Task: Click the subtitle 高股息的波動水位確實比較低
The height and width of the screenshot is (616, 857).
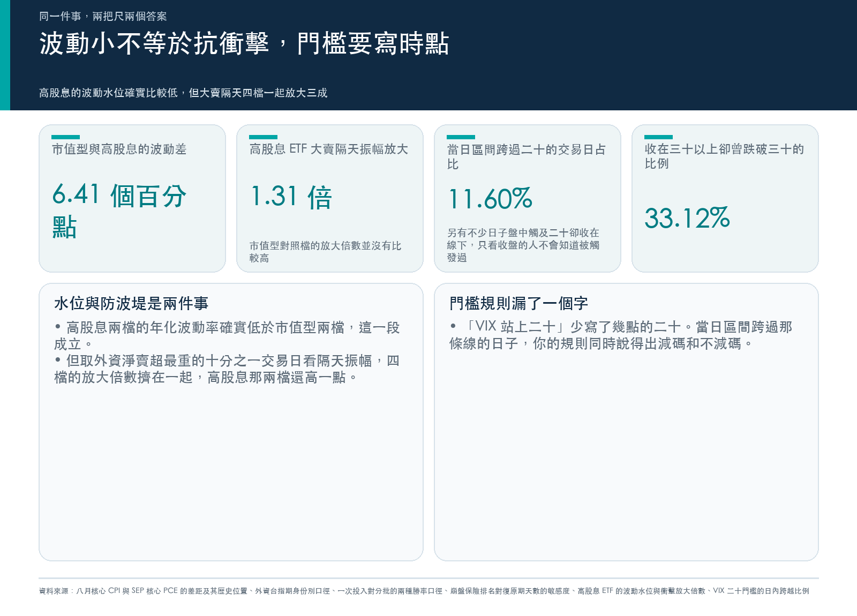Action: [x=183, y=93]
